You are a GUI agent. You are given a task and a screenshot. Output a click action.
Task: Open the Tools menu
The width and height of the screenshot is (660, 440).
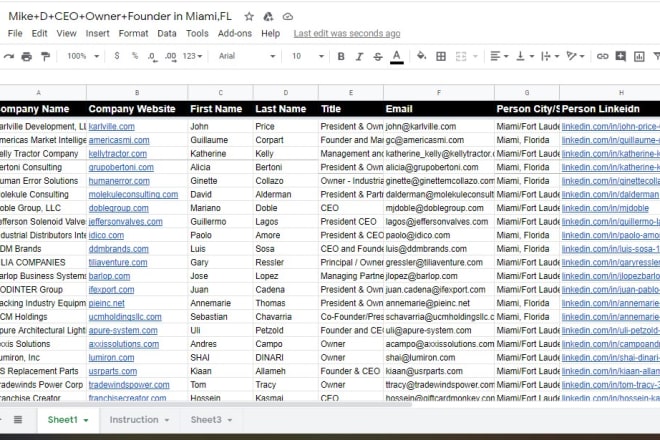point(197,33)
